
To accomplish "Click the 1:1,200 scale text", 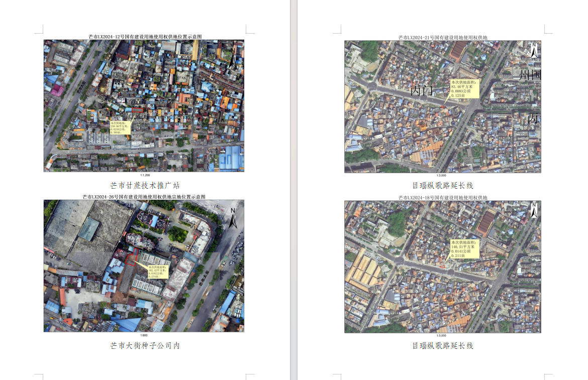I will click(145, 175).
